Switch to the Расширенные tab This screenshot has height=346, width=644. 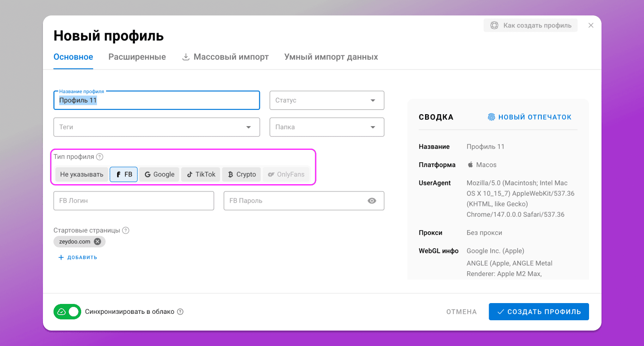tap(137, 57)
